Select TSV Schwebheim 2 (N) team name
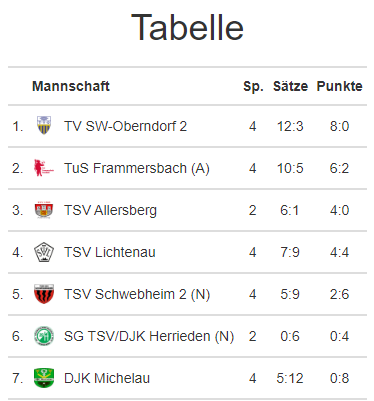This screenshot has width=374, height=401. 137,294
